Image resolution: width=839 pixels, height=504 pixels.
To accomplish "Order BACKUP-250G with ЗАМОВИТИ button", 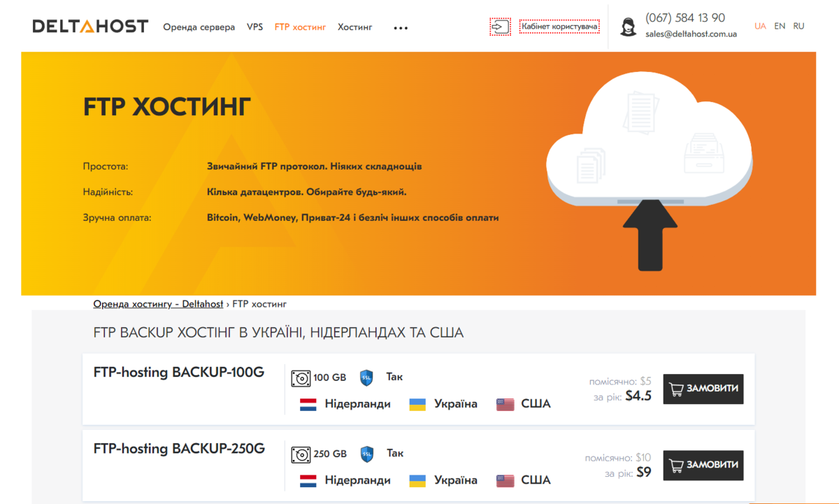I will pyautogui.click(x=703, y=465).
